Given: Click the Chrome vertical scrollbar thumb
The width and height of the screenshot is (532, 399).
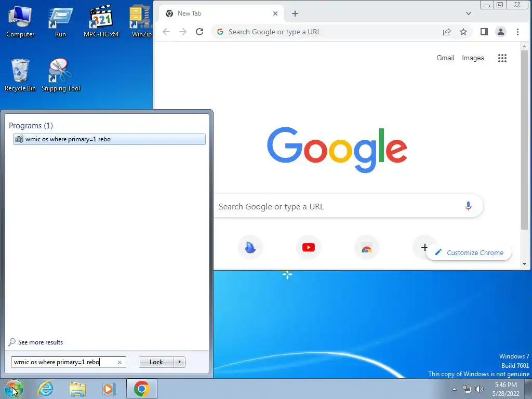Looking at the screenshot, I should pyautogui.click(x=525, y=140).
